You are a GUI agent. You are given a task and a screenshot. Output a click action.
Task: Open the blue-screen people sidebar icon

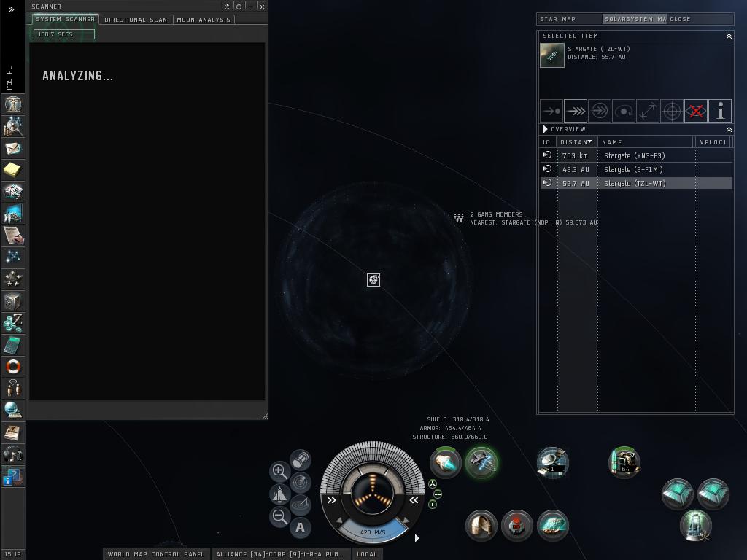[13, 214]
